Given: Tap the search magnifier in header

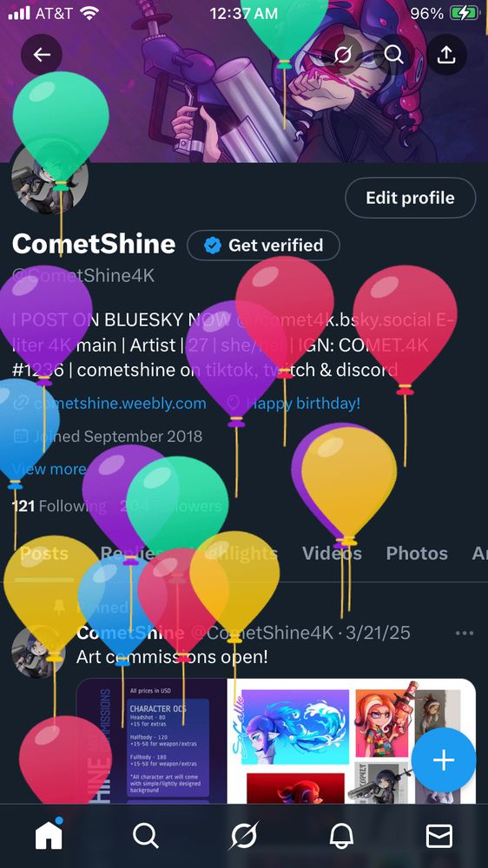Looking at the screenshot, I should pyautogui.click(x=393, y=54).
